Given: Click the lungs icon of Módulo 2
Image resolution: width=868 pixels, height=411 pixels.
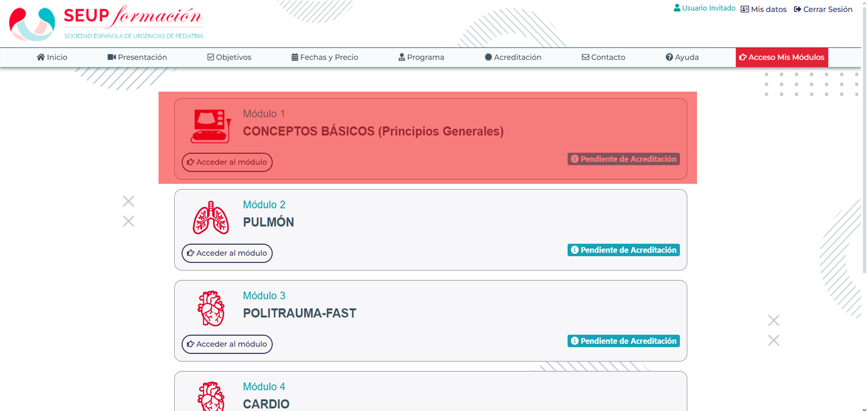Looking at the screenshot, I should click(211, 217).
